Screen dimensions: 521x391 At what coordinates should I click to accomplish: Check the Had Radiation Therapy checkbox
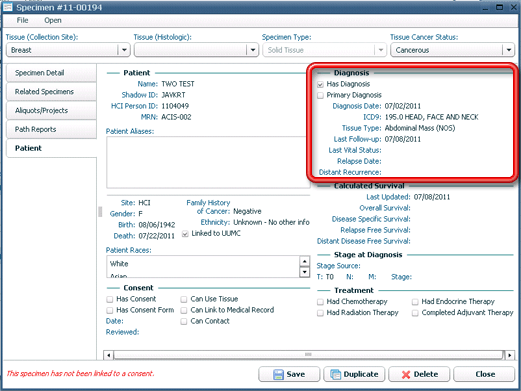tap(320, 313)
